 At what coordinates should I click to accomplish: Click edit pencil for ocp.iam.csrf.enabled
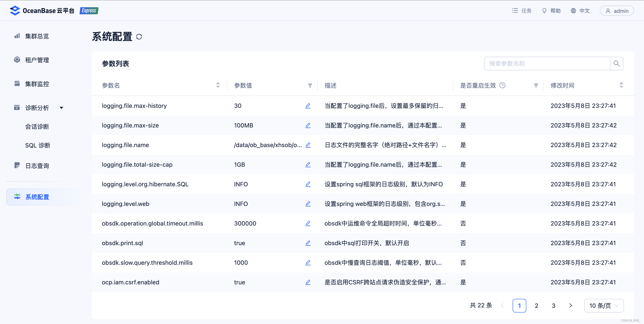(x=308, y=282)
